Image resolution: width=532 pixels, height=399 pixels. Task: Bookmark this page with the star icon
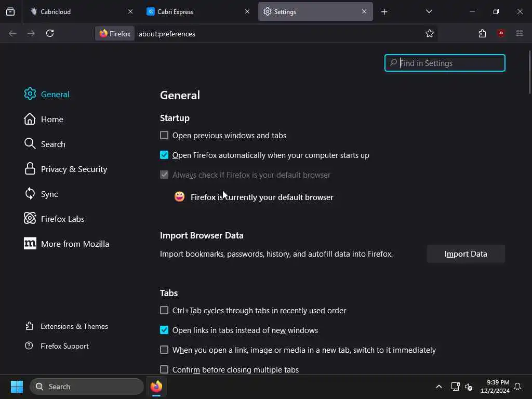pyautogui.click(x=430, y=33)
